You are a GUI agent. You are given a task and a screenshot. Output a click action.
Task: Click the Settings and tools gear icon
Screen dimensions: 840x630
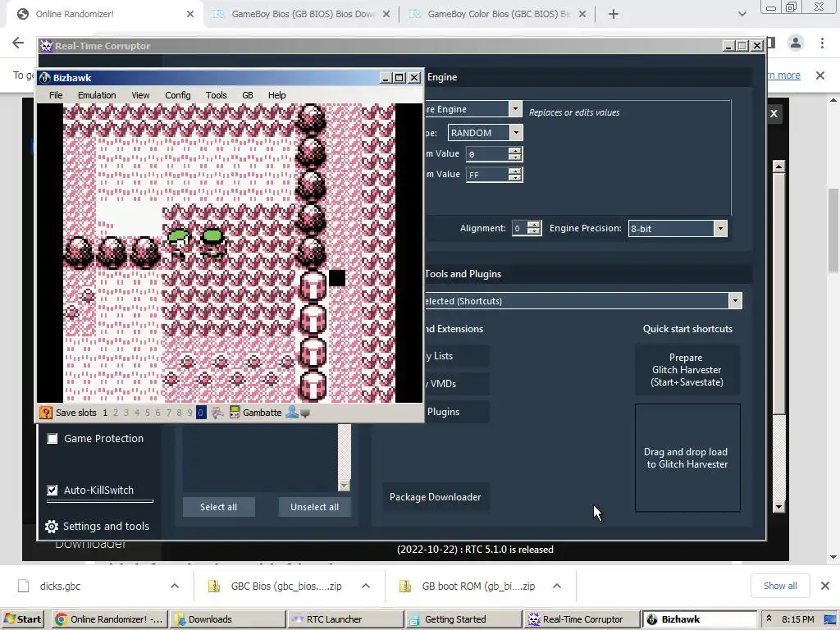tap(52, 526)
